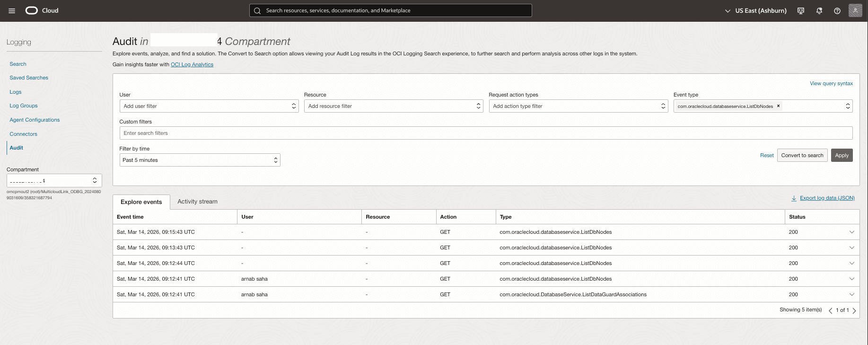
Task: Follow the OCI Log Analytics link
Action: (x=192, y=64)
